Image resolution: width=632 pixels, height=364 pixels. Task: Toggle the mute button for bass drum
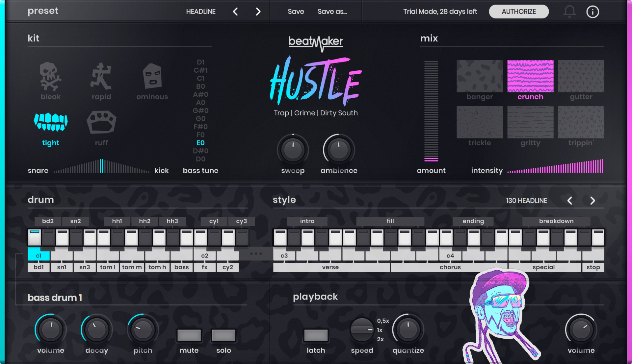click(189, 335)
